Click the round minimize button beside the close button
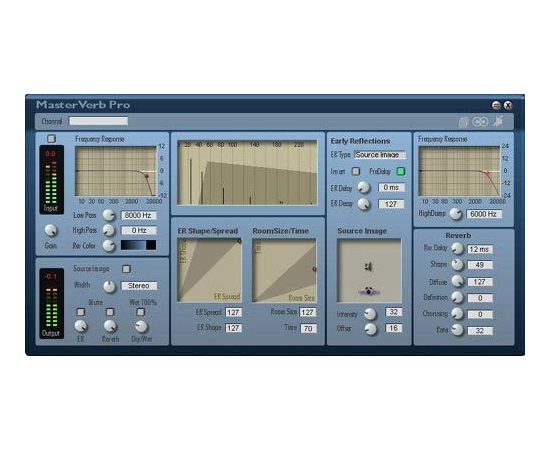Image resolution: width=550 pixels, height=450 pixels. coord(496,105)
